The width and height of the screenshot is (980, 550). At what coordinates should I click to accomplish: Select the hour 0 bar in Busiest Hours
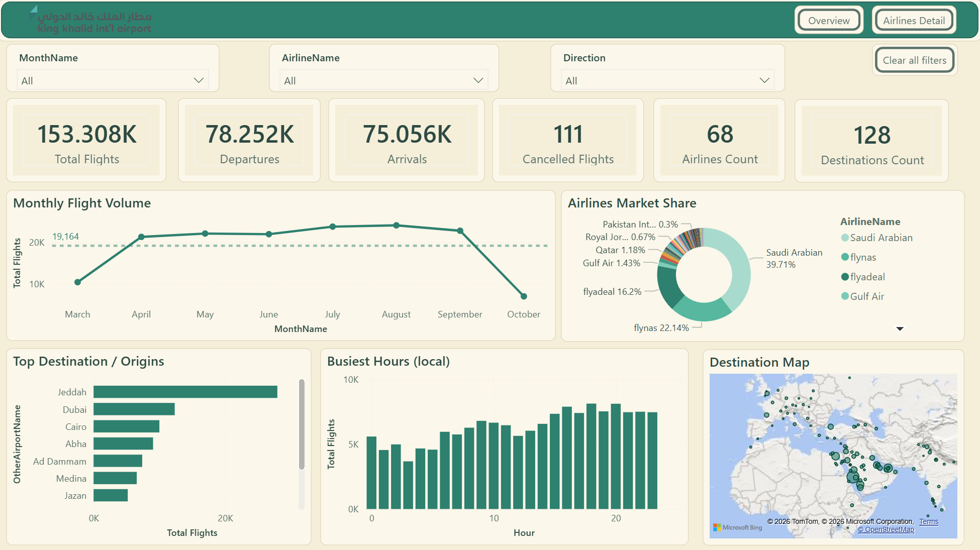tap(371, 473)
